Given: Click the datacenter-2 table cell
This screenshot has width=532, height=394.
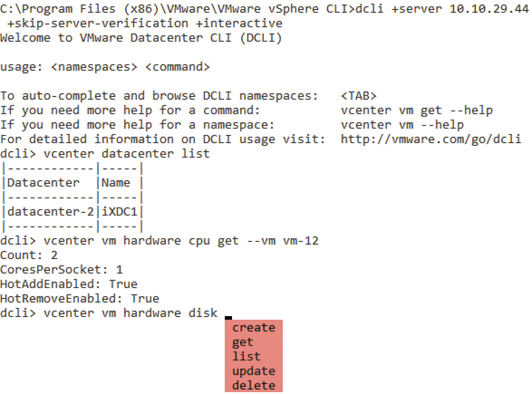Looking at the screenshot, I should pyautogui.click(x=51, y=212).
